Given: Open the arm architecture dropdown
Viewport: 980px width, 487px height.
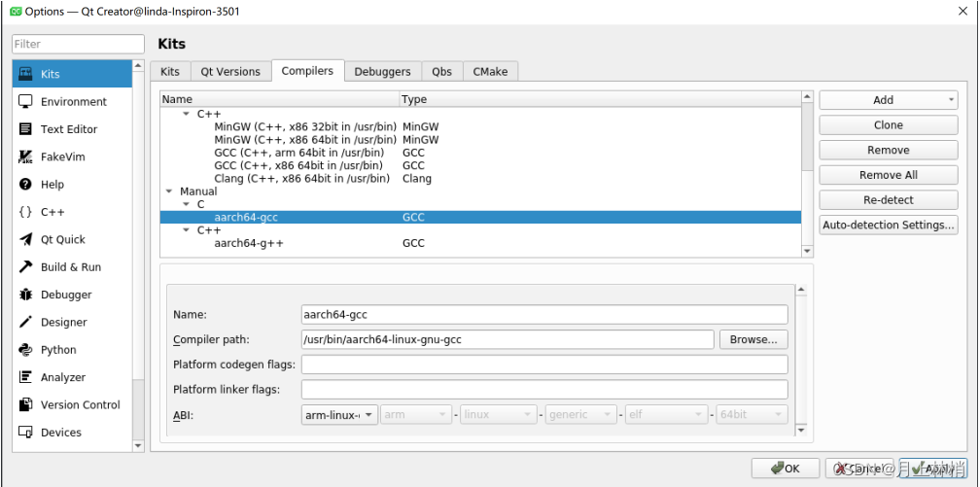Looking at the screenshot, I should click(416, 414).
